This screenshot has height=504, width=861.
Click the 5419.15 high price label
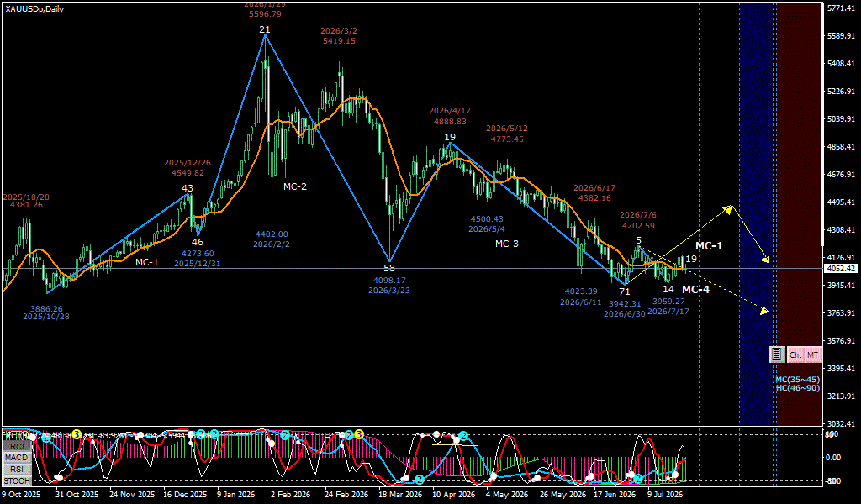[x=339, y=40]
